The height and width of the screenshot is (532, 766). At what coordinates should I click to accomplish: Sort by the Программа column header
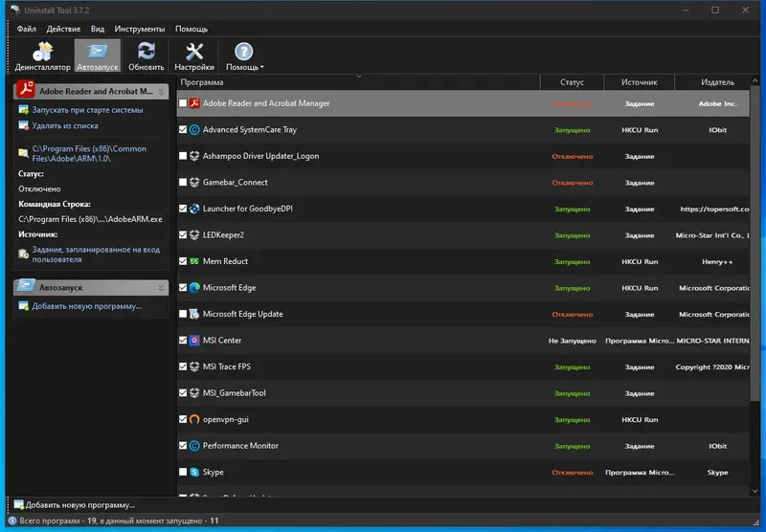[x=358, y=82]
